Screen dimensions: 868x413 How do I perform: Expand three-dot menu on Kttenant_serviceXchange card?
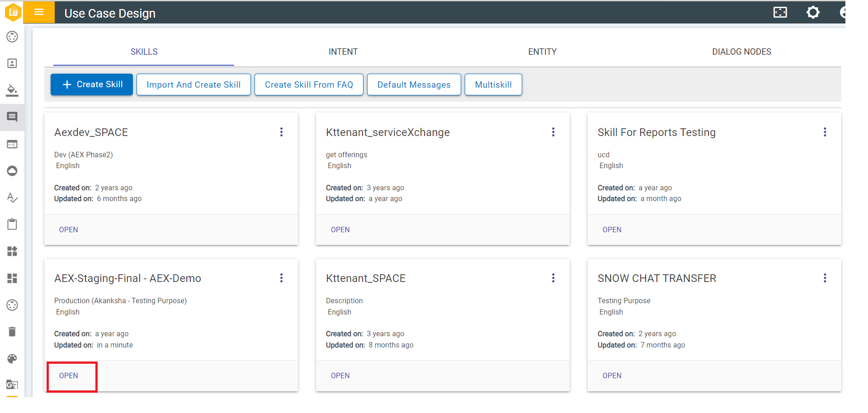coord(553,132)
